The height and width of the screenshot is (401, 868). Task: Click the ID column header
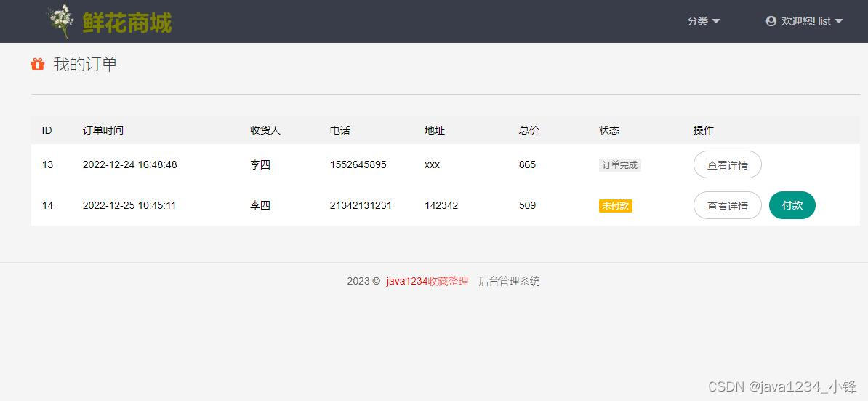click(x=47, y=131)
